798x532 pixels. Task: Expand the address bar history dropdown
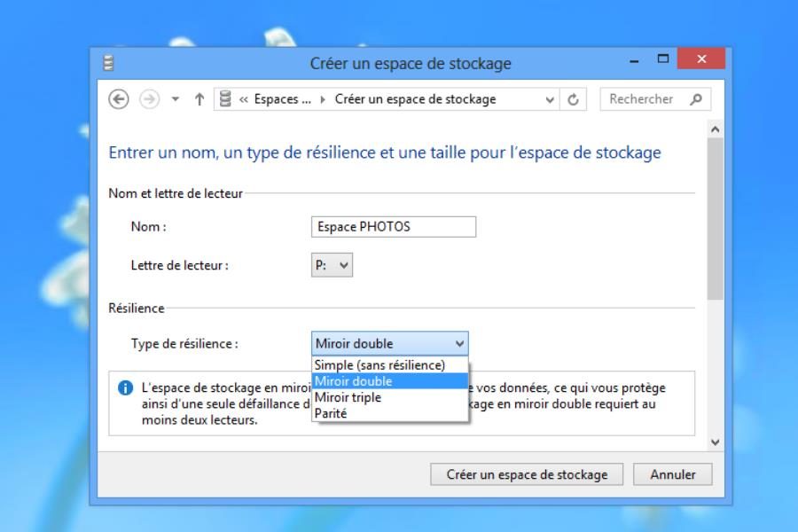pyautogui.click(x=552, y=99)
